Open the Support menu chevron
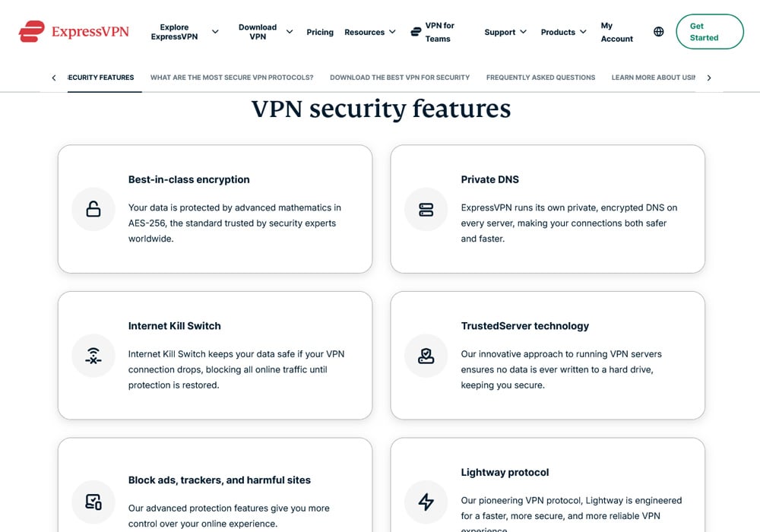 (x=525, y=32)
